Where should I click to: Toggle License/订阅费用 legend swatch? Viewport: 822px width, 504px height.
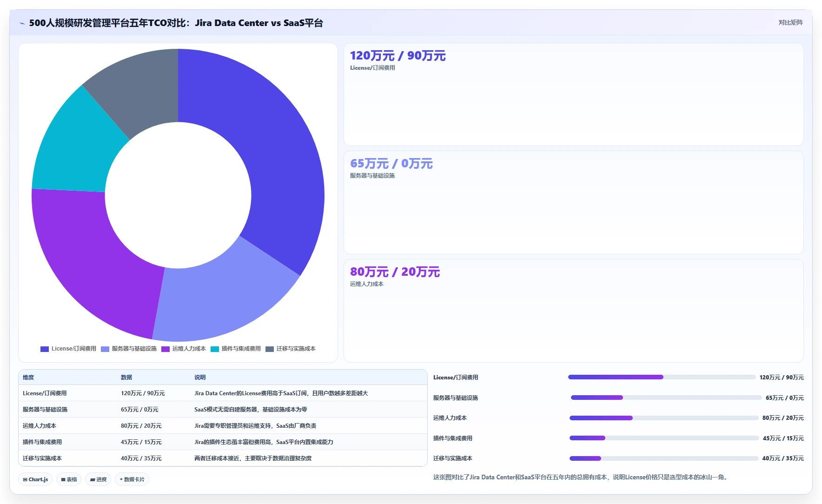pos(45,349)
